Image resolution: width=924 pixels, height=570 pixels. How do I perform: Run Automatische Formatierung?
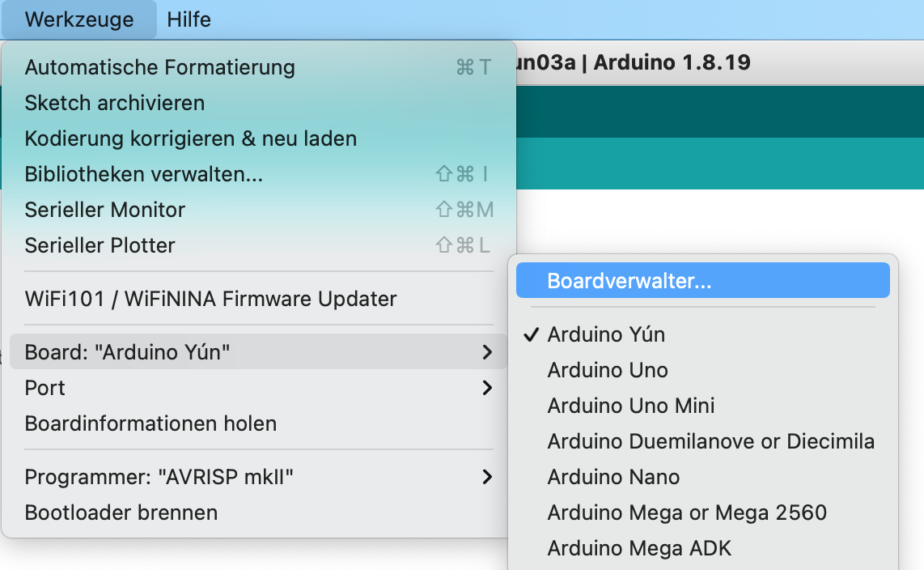coord(259,67)
